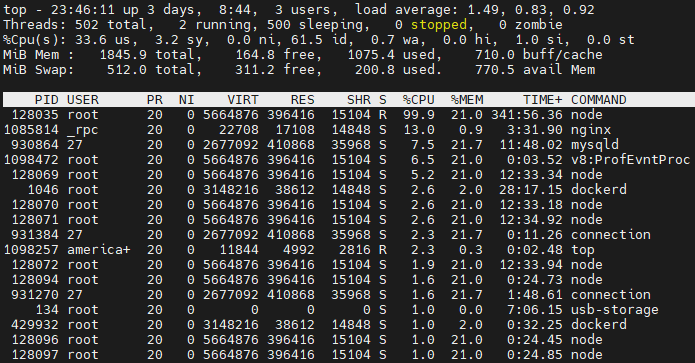
Task: Click the 99.9 CPU value
Action: (x=418, y=115)
